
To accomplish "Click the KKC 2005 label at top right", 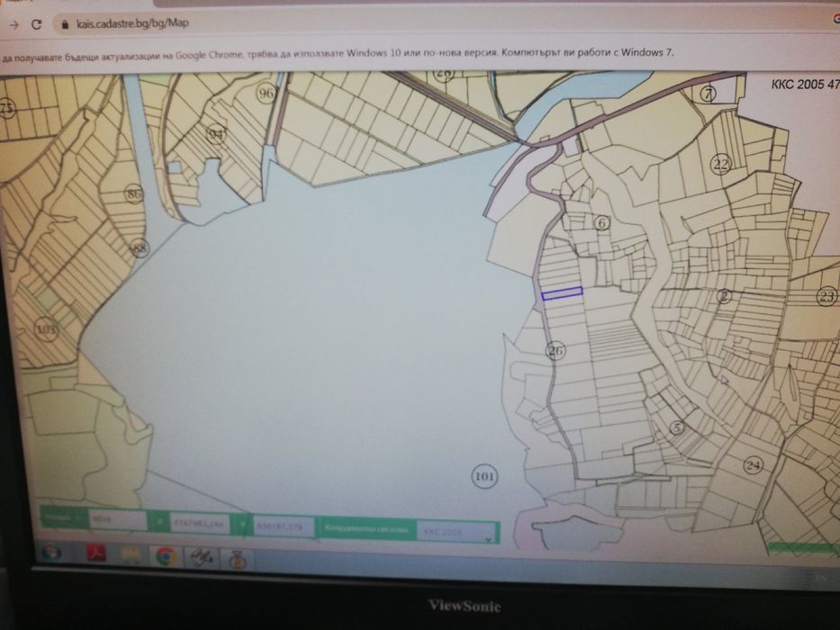I will point(805,84).
